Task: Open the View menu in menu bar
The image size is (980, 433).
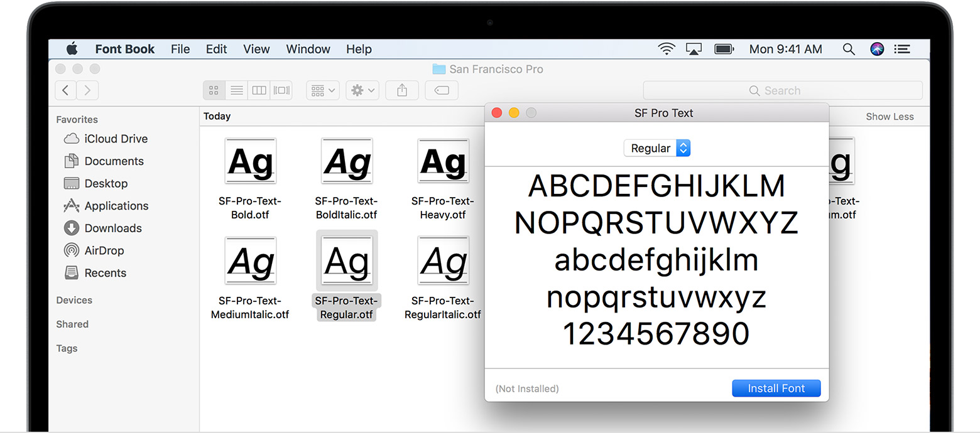Action: [256, 48]
